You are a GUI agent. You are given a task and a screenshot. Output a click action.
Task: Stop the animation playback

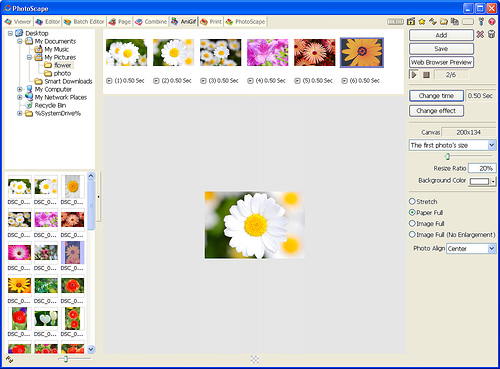(426, 75)
